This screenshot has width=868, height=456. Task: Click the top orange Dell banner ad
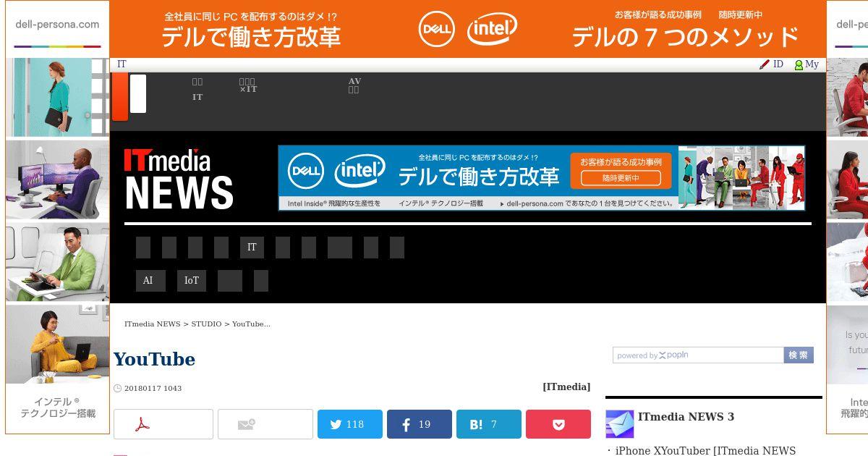coord(467,29)
